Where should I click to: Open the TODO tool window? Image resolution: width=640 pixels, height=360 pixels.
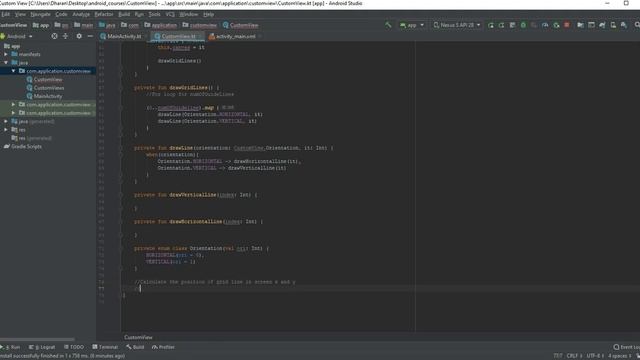pos(74,347)
